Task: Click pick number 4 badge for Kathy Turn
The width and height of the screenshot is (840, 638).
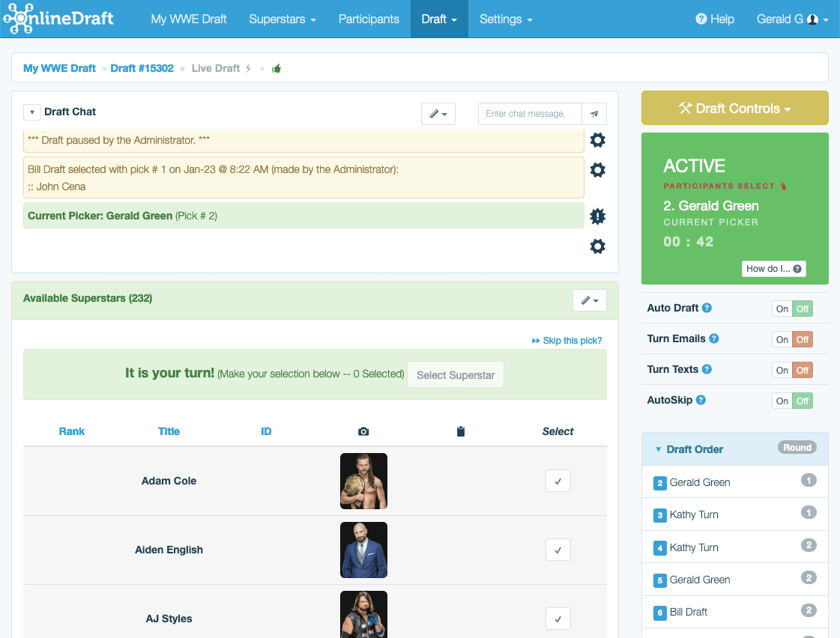Action: pos(660,548)
